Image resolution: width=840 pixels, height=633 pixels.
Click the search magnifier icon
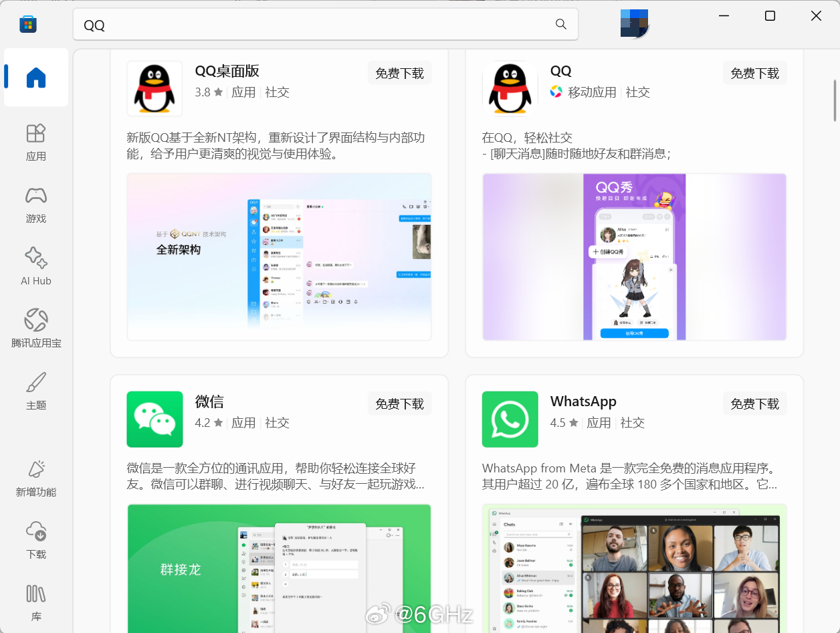(x=561, y=25)
